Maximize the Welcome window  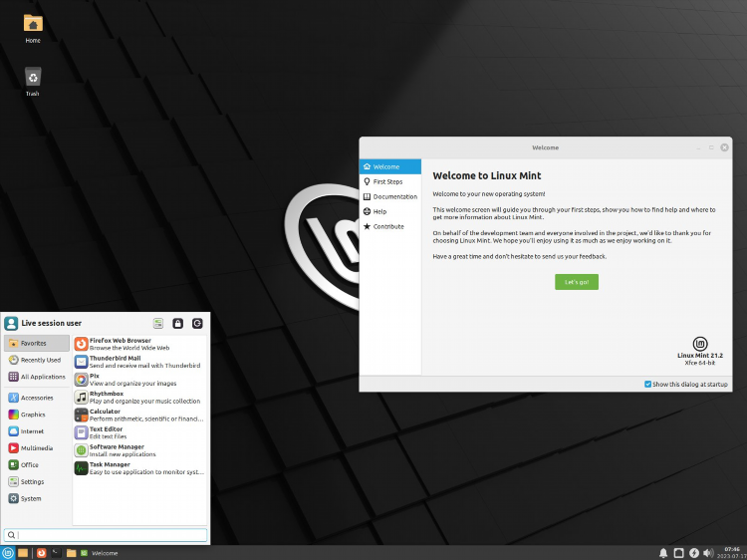[711, 147]
